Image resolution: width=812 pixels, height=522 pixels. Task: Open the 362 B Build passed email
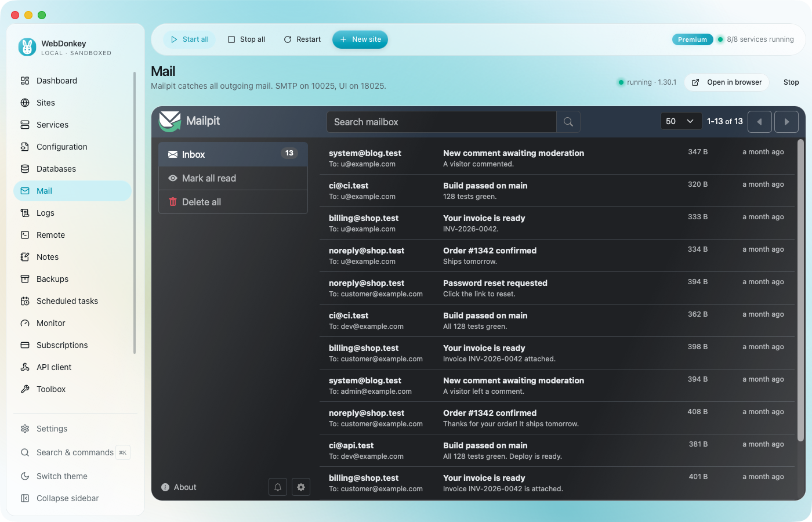558,321
